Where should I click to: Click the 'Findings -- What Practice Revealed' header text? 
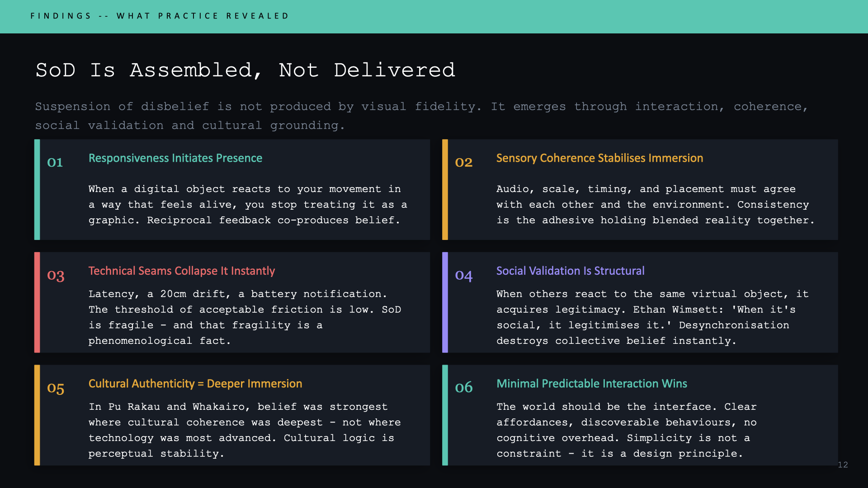(x=159, y=16)
